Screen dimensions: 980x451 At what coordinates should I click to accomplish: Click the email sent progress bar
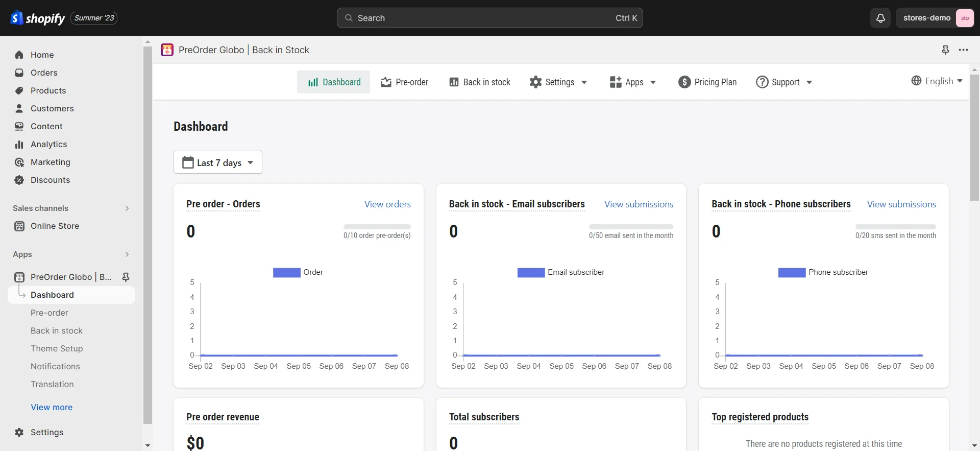click(x=631, y=226)
